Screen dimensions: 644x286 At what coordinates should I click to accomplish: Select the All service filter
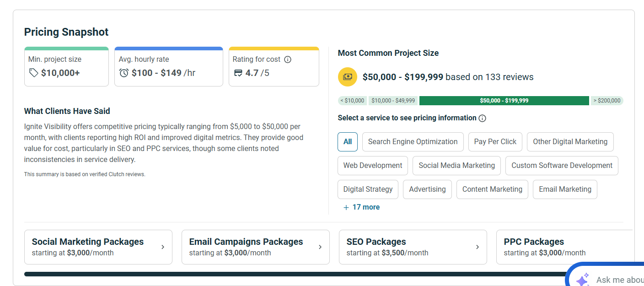(x=348, y=142)
